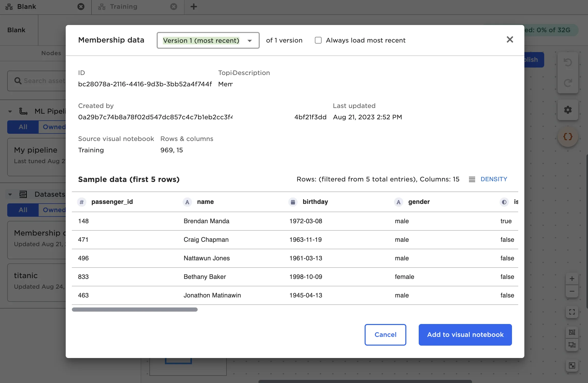The image size is (588, 383).
Task: Click the Datasets section icon
Action: point(23,194)
